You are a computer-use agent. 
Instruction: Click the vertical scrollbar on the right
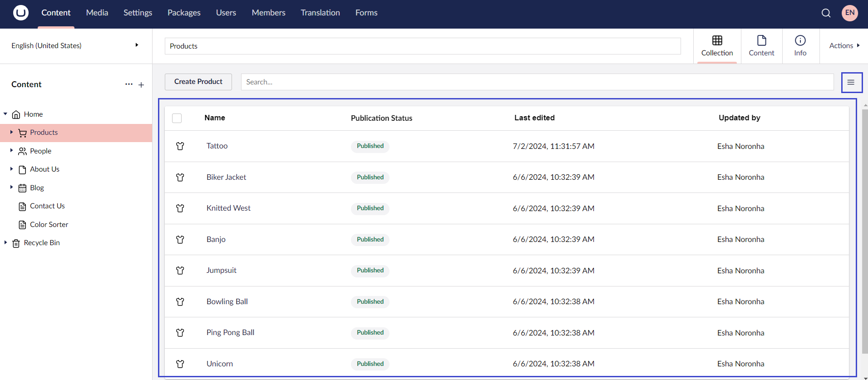click(x=864, y=227)
